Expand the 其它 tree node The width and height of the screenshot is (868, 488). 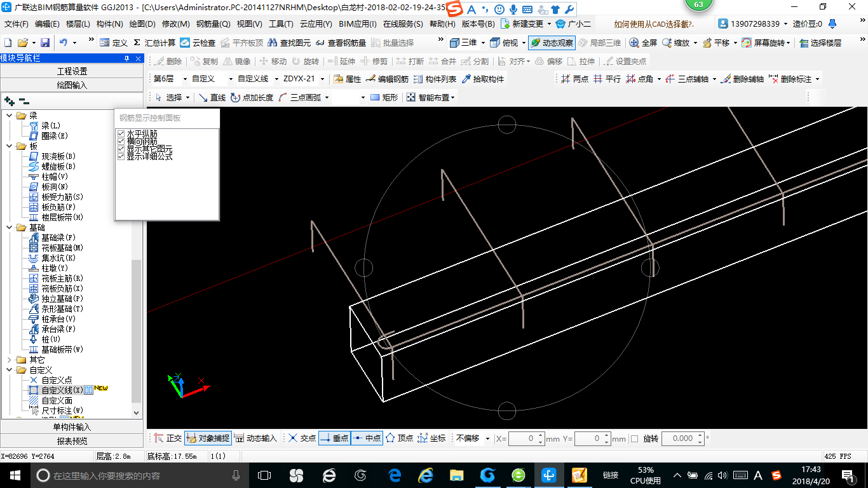coord(9,360)
